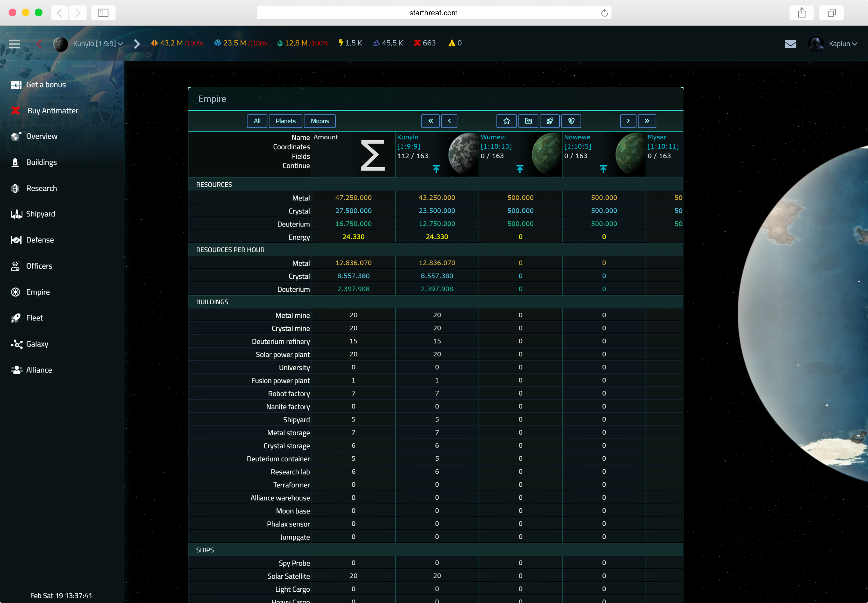Screen dimensions: 868x603
Task: Show browser tab overview button
Action: pyautogui.click(x=831, y=13)
